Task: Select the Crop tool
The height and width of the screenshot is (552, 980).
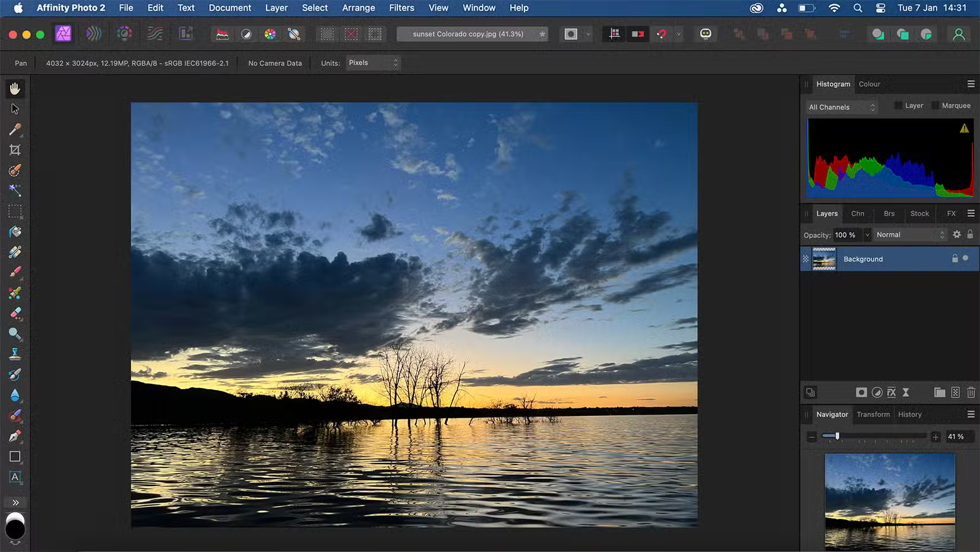Action: coord(15,149)
